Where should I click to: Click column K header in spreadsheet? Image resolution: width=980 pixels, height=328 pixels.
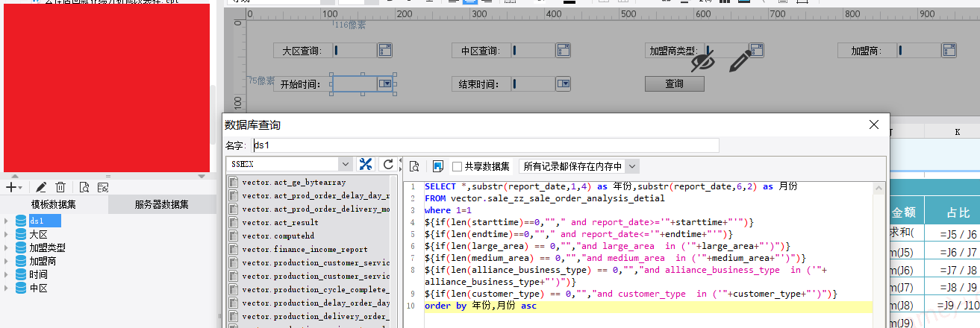pos(958,131)
